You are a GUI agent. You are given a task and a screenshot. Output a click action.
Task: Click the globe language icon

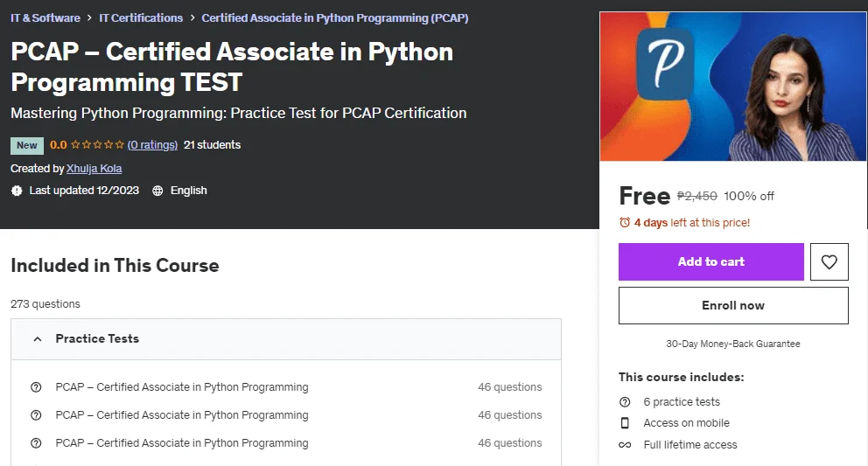[157, 191]
